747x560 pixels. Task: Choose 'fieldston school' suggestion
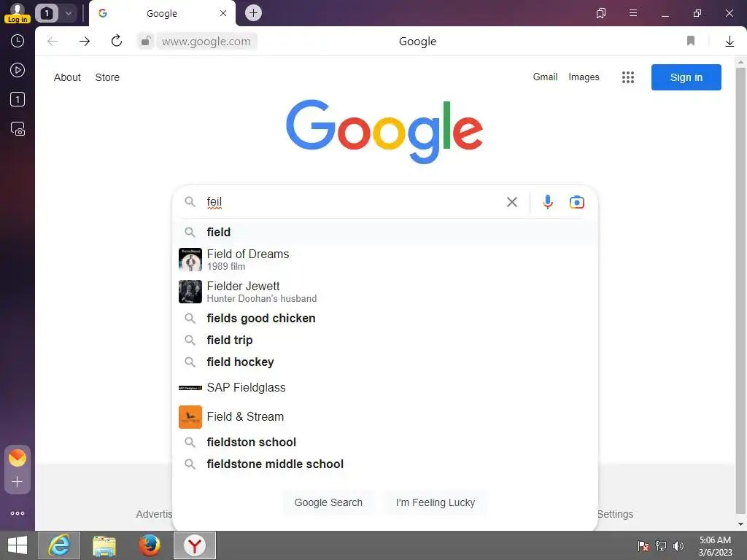pyautogui.click(x=385, y=442)
